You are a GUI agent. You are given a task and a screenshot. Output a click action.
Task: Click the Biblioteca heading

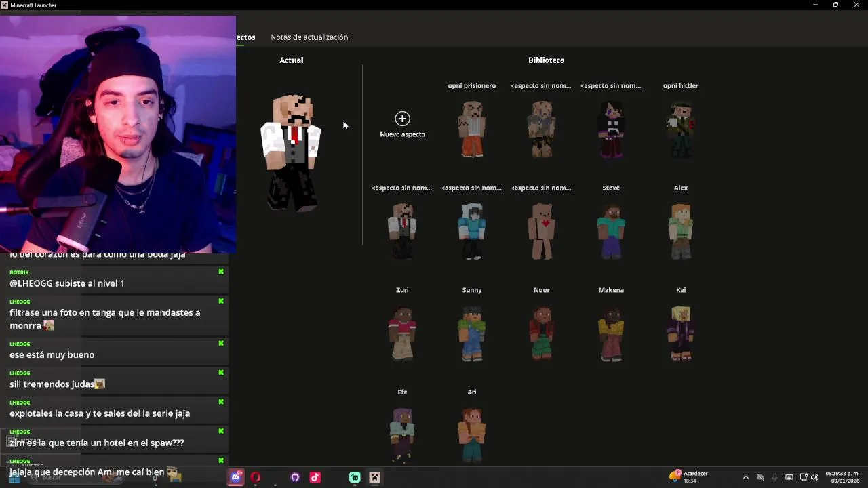[x=546, y=60]
